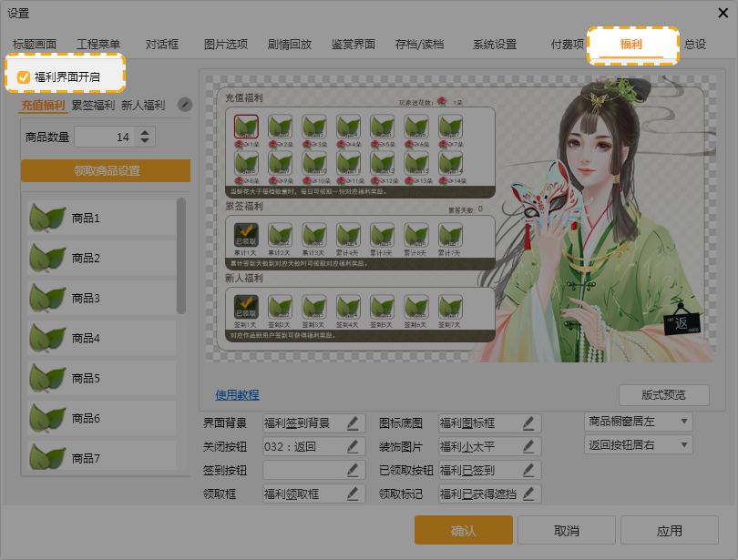Click the edit pencil for 装饰图片 field
This screenshot has height=560, width=738.
click(x=528, y=446)
